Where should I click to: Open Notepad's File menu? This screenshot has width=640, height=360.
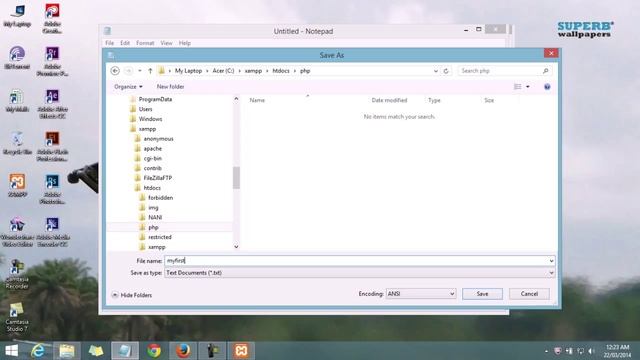tap(109, 43)
